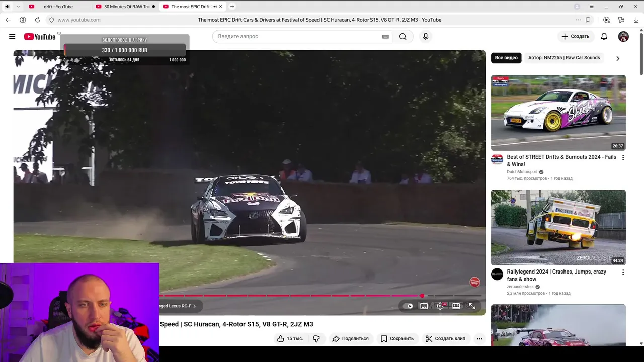Open the YouTube guide hamburger menu
Viewport: 644px width, 362px height.
tap(12, 37)
